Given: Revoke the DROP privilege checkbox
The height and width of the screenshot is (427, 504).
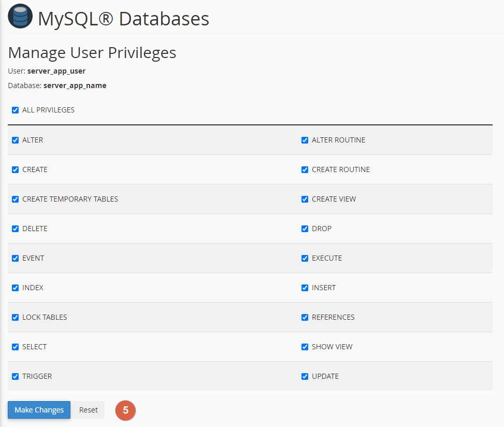Looking at the screenshot, I should (x=305, y=229).
